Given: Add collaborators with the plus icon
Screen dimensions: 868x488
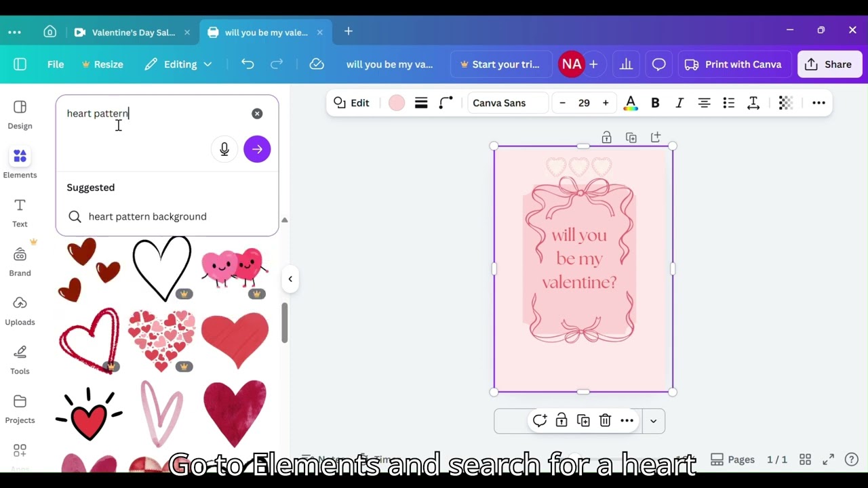Looking at the screenshot, I should pos(593,64).
